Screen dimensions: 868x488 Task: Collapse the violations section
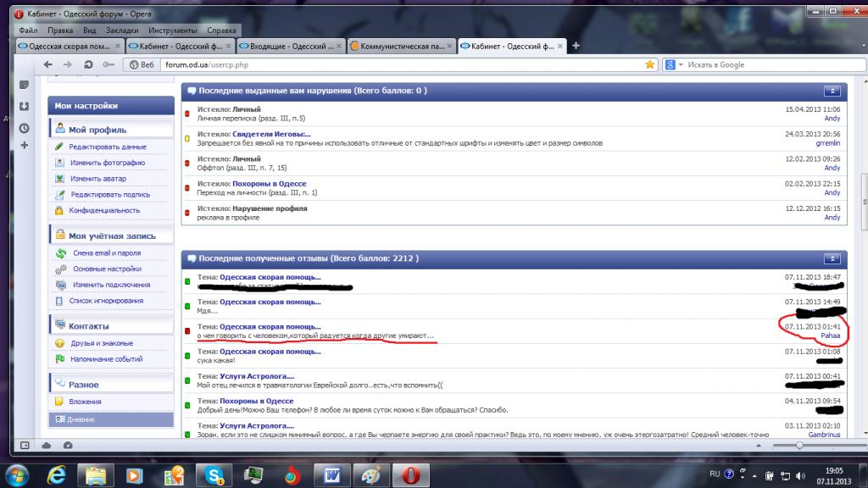click(832, 90)
